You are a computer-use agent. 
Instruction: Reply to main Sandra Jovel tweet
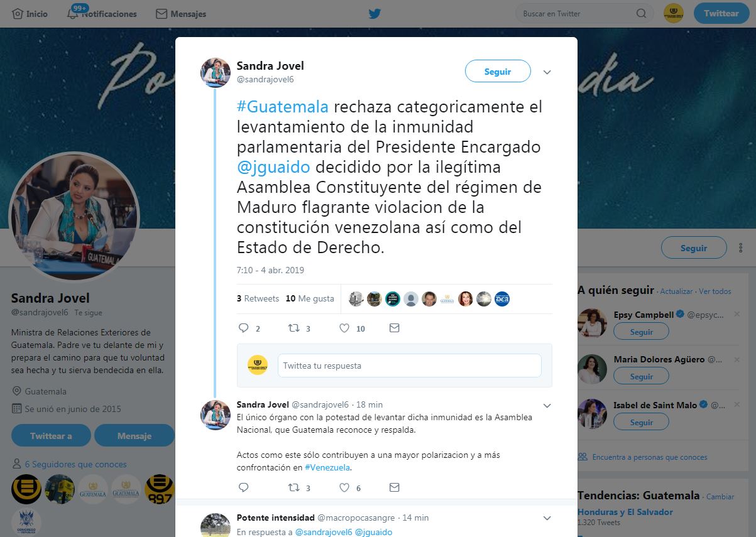[x=244, y=328]
